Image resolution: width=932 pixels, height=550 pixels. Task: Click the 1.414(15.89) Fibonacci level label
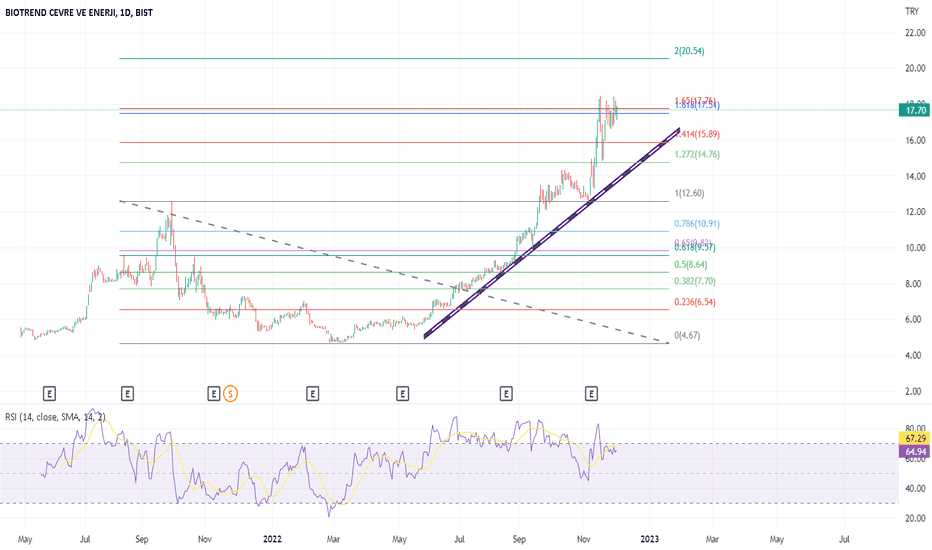[x=697, y=134]
